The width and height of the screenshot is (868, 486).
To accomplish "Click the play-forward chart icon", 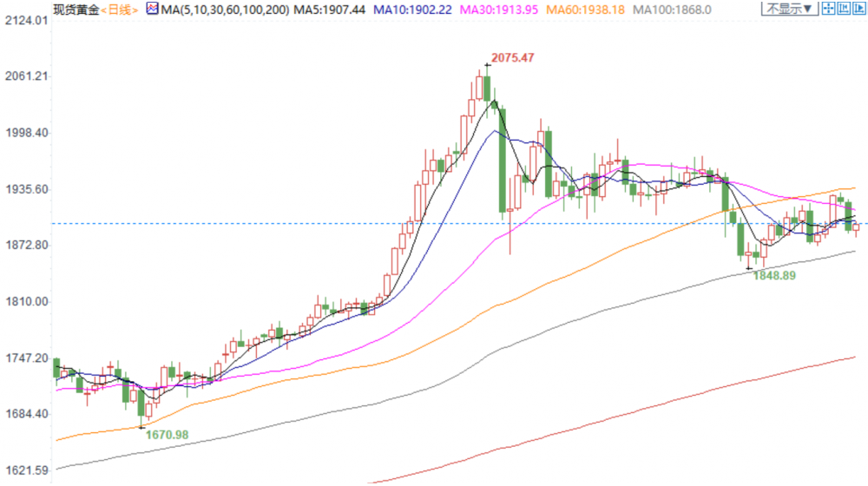I will coord(858,10).
